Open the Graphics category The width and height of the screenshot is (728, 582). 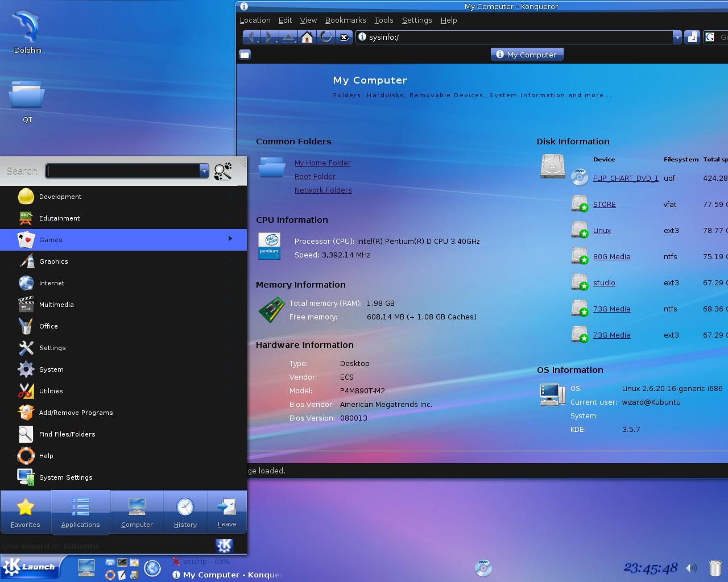123,261
